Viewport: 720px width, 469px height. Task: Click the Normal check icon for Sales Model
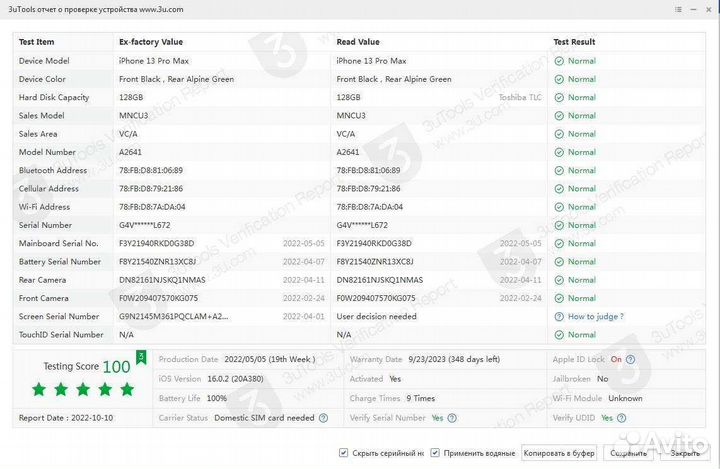[x=559, y=116]
